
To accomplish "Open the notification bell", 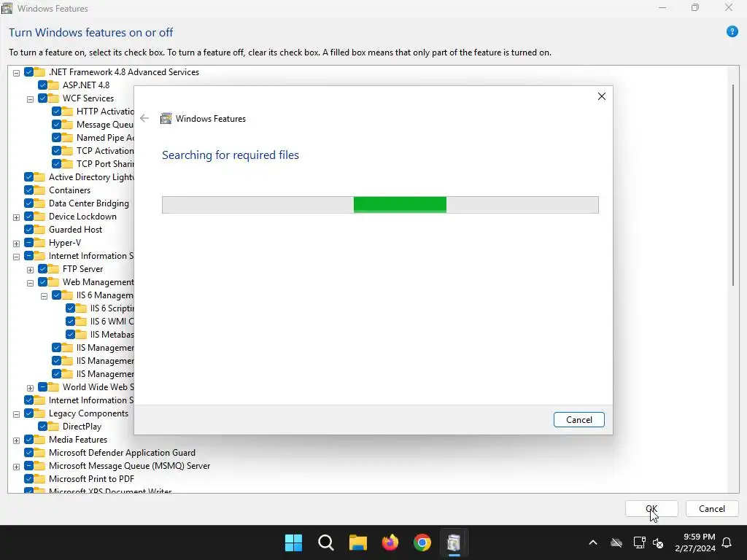I will 727,542.
